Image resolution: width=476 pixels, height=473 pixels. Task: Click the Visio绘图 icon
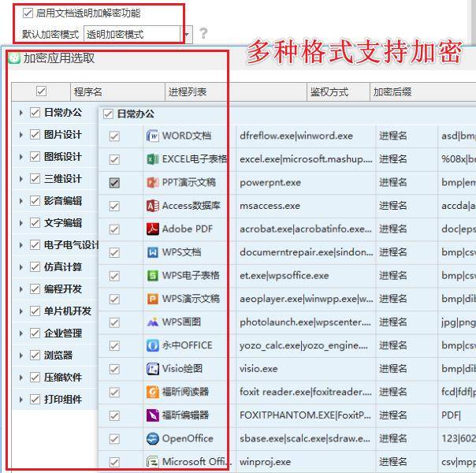click(152, 369)
